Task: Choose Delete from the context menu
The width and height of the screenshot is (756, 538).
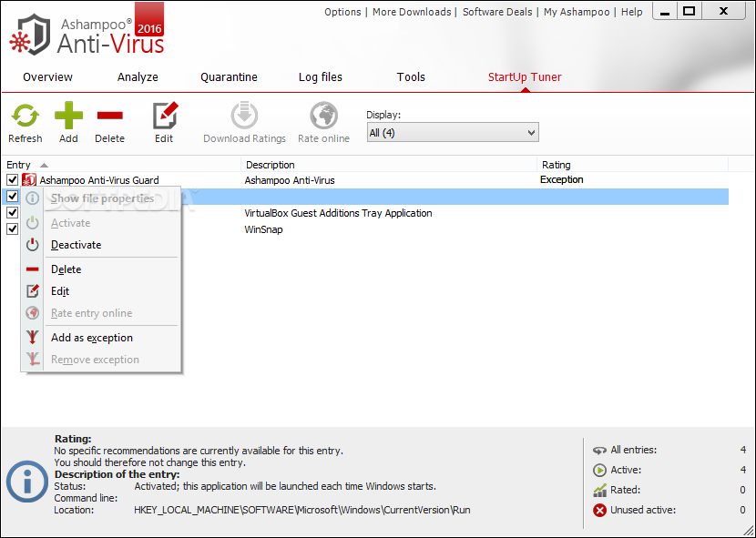Action: point(101,269)
